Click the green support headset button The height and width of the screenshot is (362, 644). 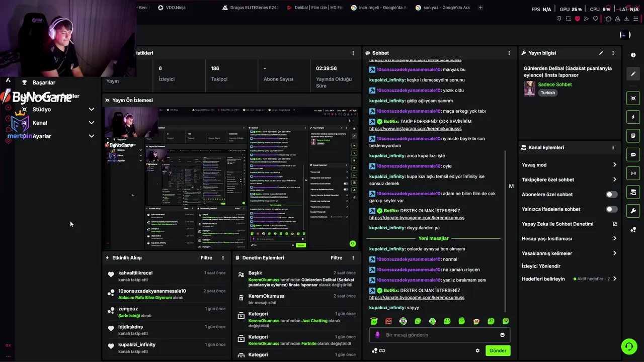click(x=628, y=346)
